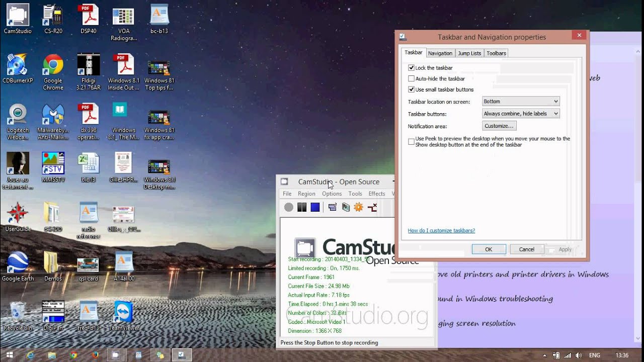Switch to the Jump Lists tab
The height and width of the screenshot is (362, 644).
click(x=469, y=53)
